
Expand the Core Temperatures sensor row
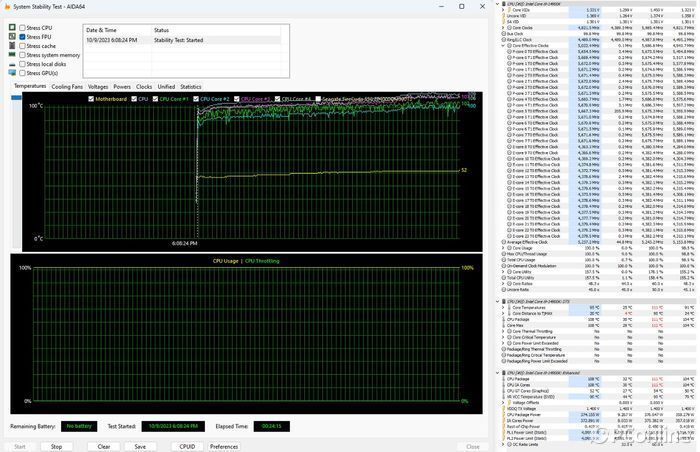pos(503,308)
